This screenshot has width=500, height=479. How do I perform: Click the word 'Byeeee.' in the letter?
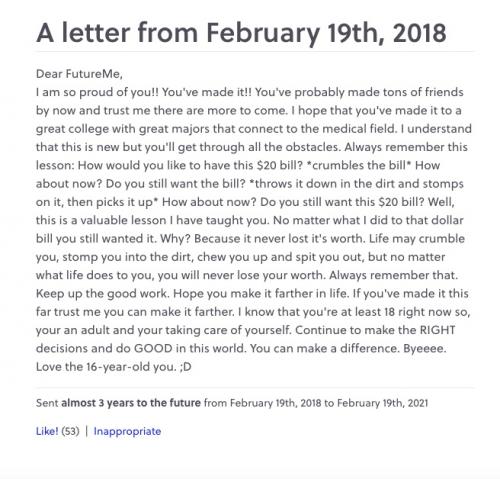point(425,349)
